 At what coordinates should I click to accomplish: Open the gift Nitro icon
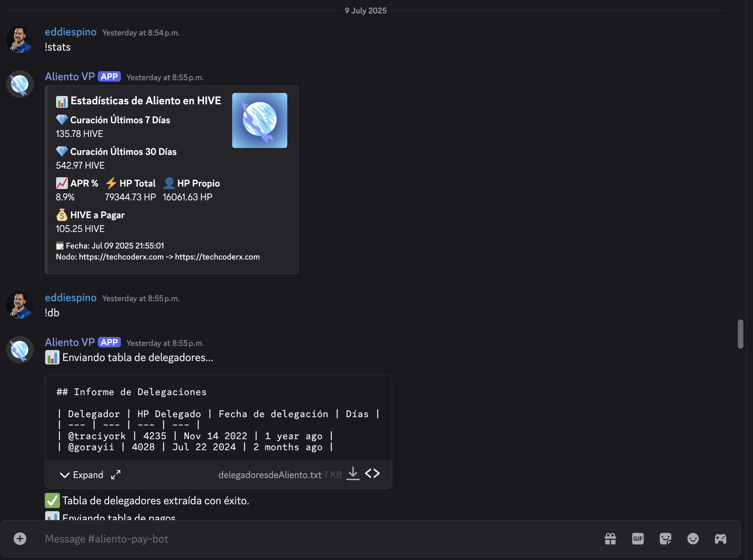pyautogui.click(x=610, y=539)
